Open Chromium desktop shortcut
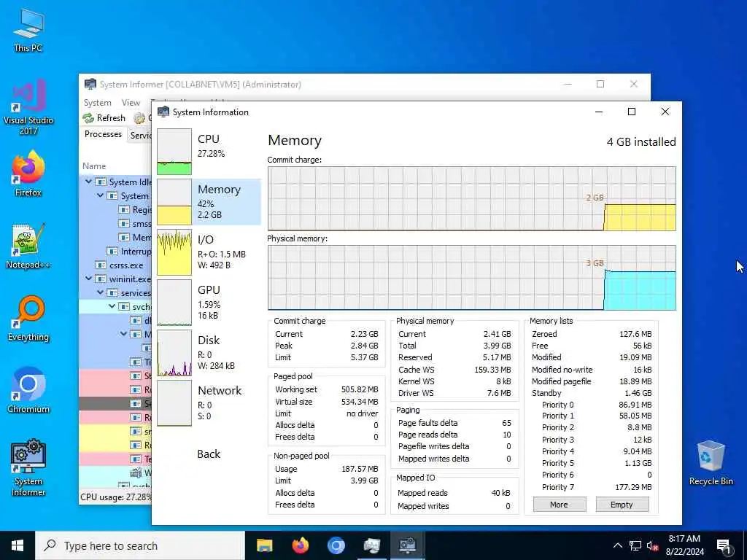This screenshot has width=747, height=560. point(28,391)
